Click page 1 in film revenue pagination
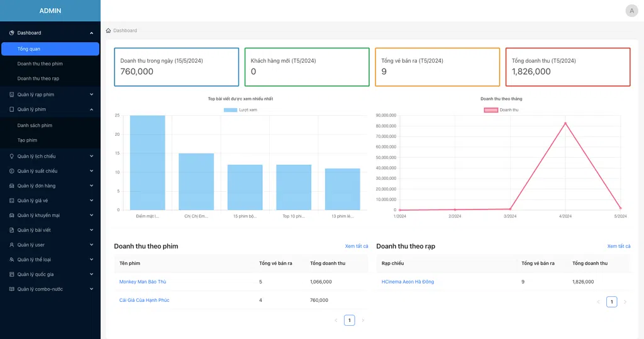Viewport: 644px width, 339px height. click(x=350, y=320)
